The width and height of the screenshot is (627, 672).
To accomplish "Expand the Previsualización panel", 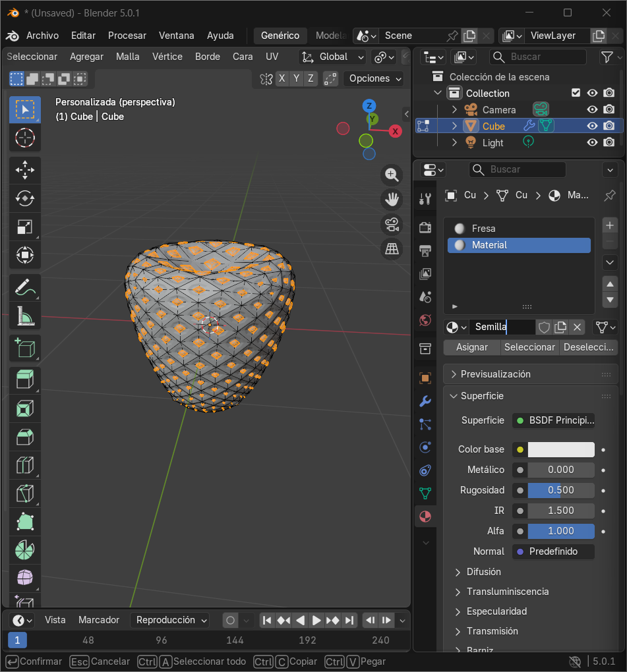I will tap(495, 374).
